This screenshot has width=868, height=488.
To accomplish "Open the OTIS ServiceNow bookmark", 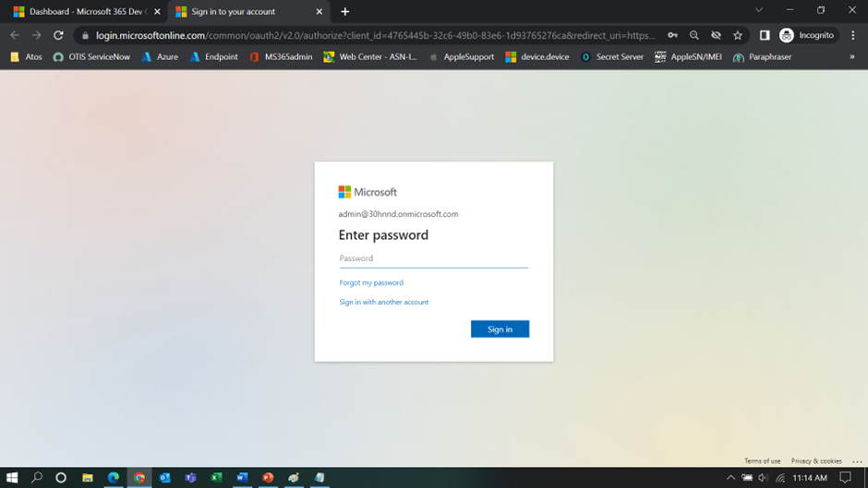I will 92,57.
